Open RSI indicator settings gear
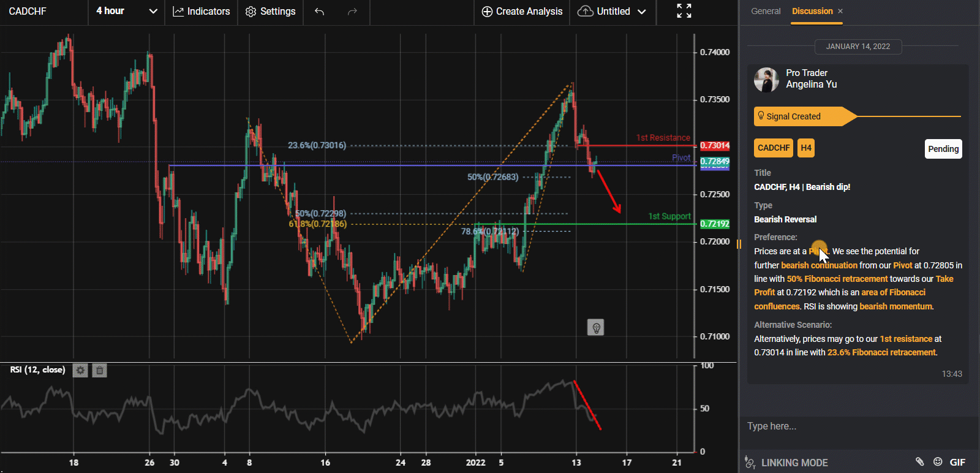Viewport: 980px width, 473px height. pos(80,370)
